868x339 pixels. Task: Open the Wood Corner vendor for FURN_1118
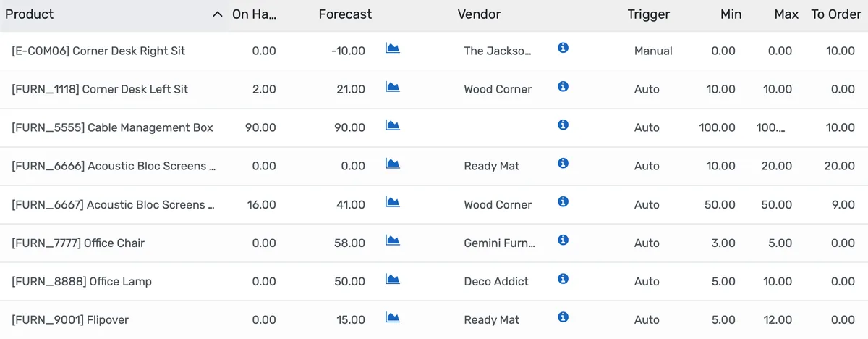[x=498, y=89]
